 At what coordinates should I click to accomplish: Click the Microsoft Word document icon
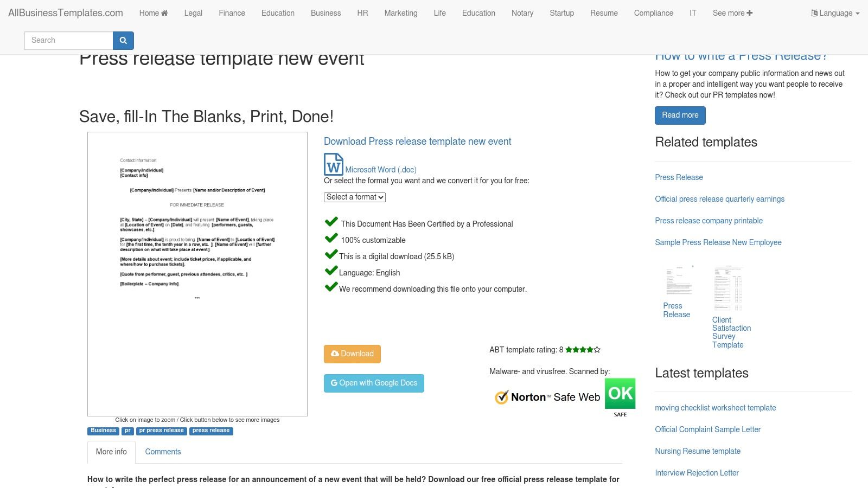(x=333, y=164)
